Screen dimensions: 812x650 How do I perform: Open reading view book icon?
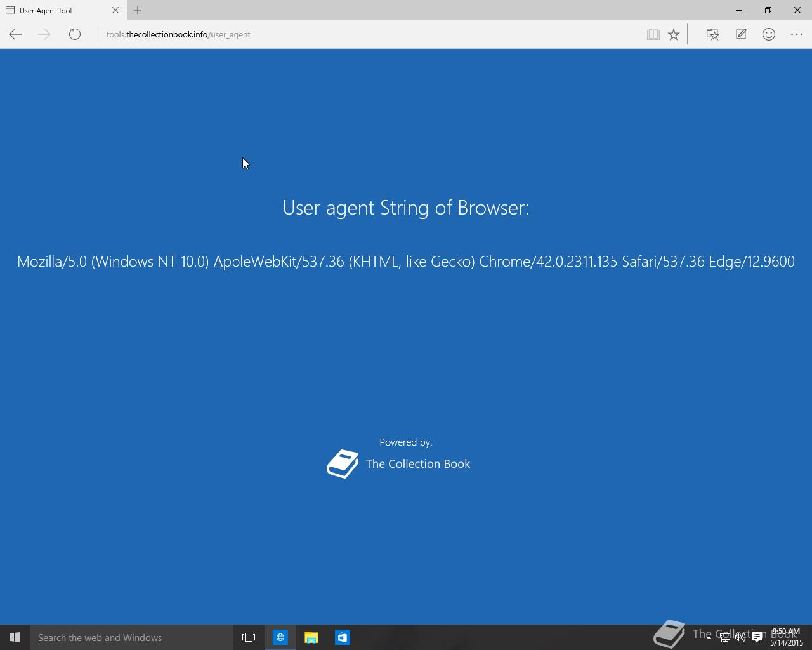653,35
